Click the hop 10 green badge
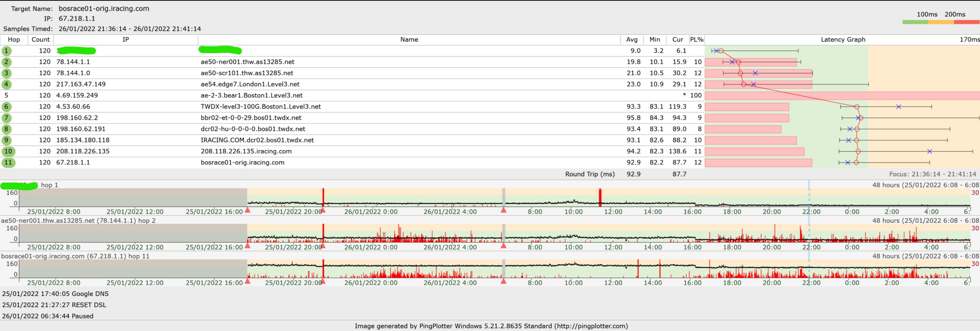 pos(8,151)
